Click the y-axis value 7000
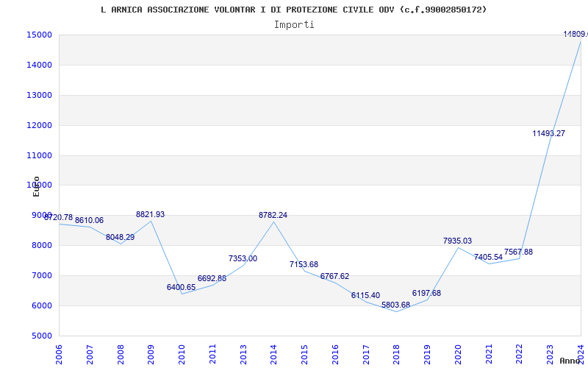The width and height of the screenshot is (588, 368). click(x=42, y=275)
